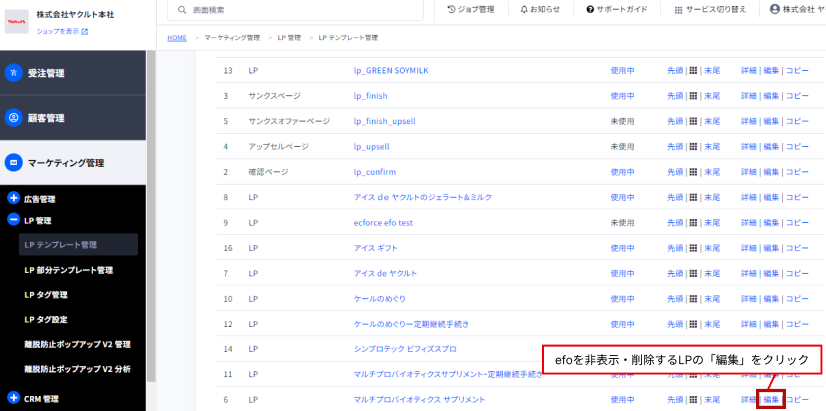This screenshot has width=826, height=411.
Task: Click the magnifier search icon
Action: [x=182, y=9]
